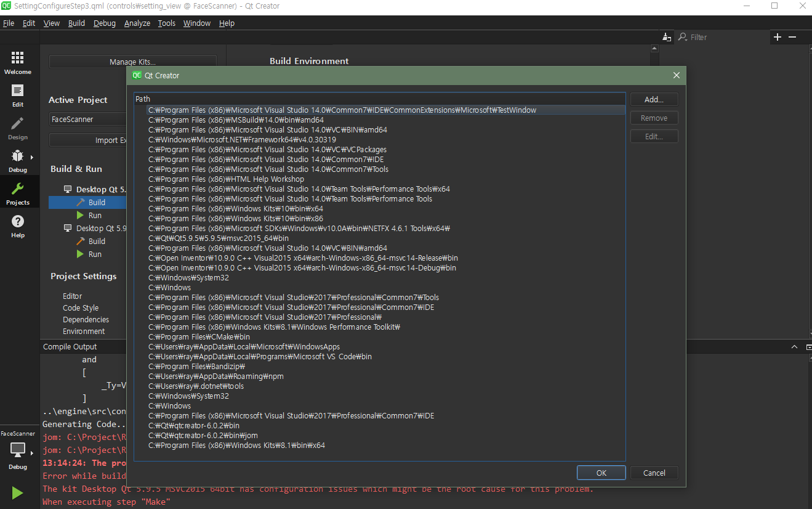Open Projects mode with the wrench icon
This screenshot has width=812, height=509.
18,193
